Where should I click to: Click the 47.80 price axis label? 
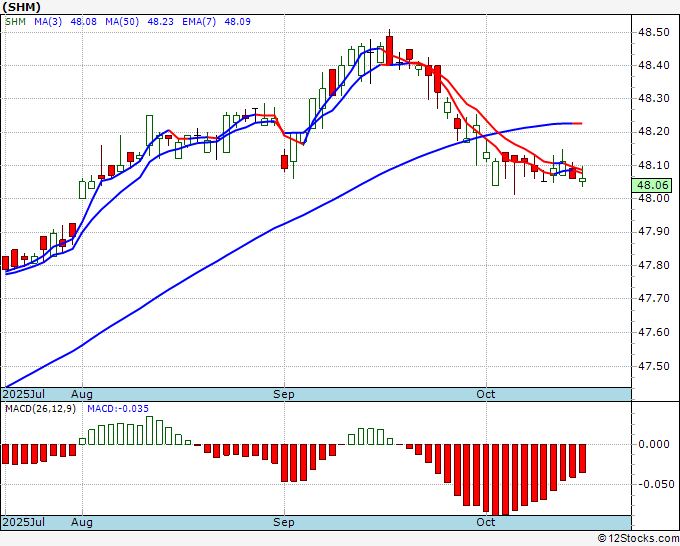[654, 265]
